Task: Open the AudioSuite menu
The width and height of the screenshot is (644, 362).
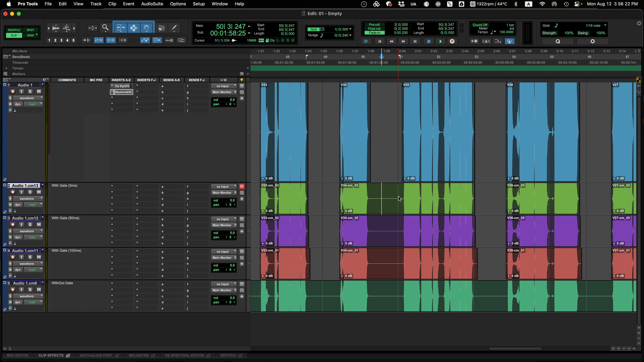Action: click(x=152, y=4)
